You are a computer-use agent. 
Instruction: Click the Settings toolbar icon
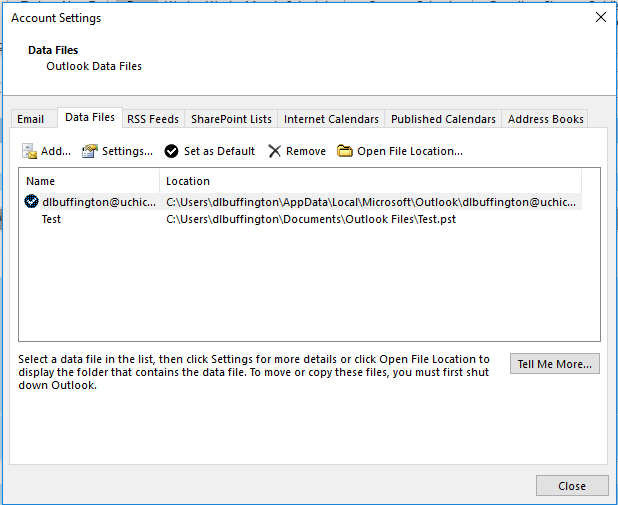[90, 151]
